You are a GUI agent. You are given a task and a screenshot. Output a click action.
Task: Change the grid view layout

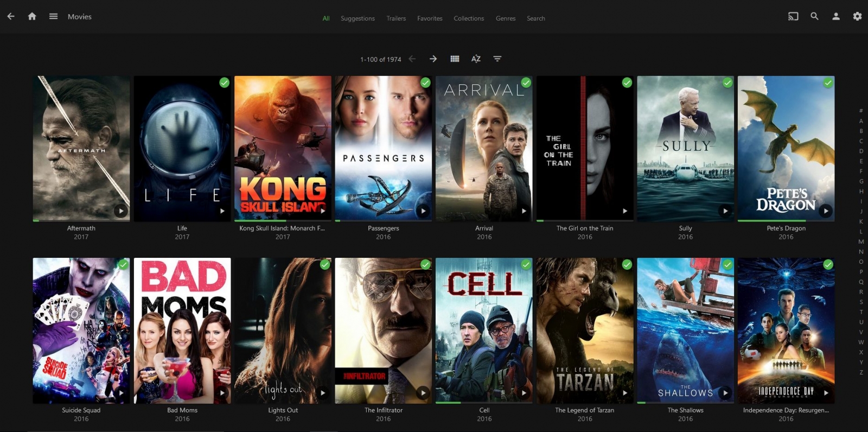(x=455, y=59)
